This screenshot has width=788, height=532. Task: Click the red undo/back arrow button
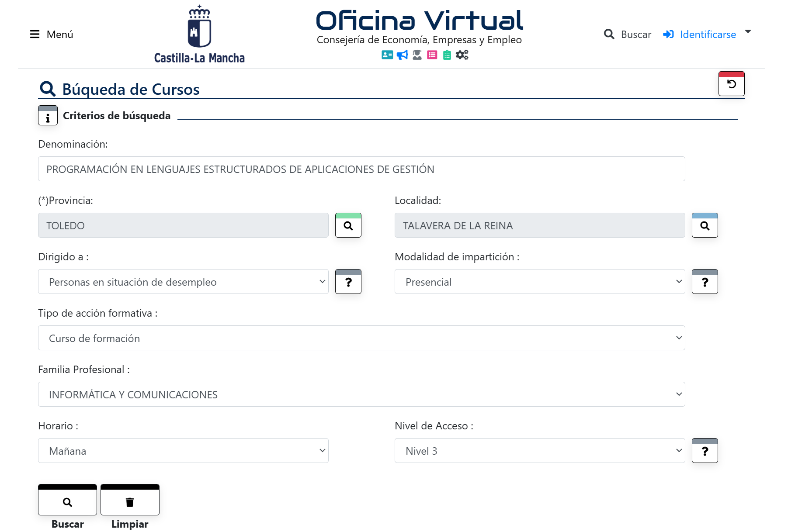731,84
